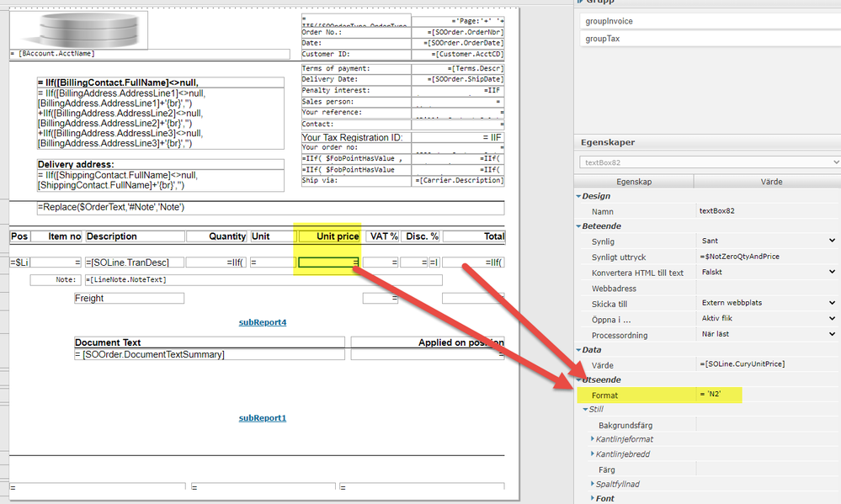Expand the Kantlinjebredd property group
The height and width of the screenshot is (504, 841).
[x=592, y=454]
